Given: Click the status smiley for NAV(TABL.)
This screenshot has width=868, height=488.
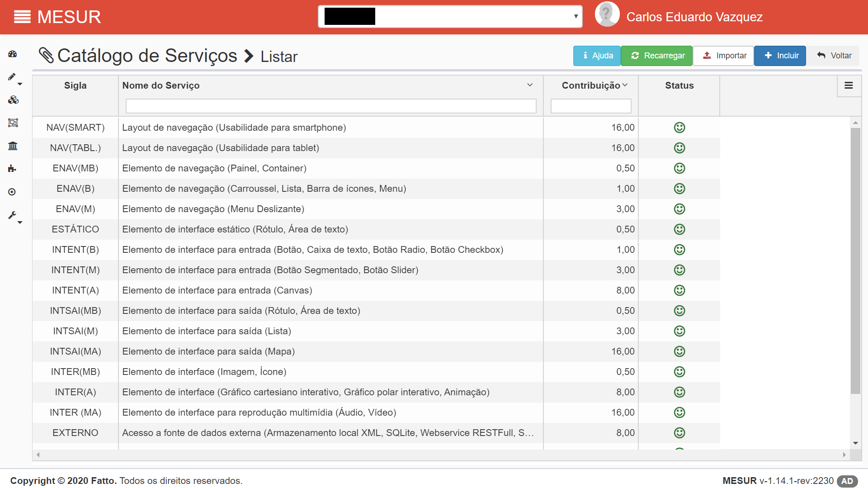Looking at the screenshot, I should coord(679,148).
